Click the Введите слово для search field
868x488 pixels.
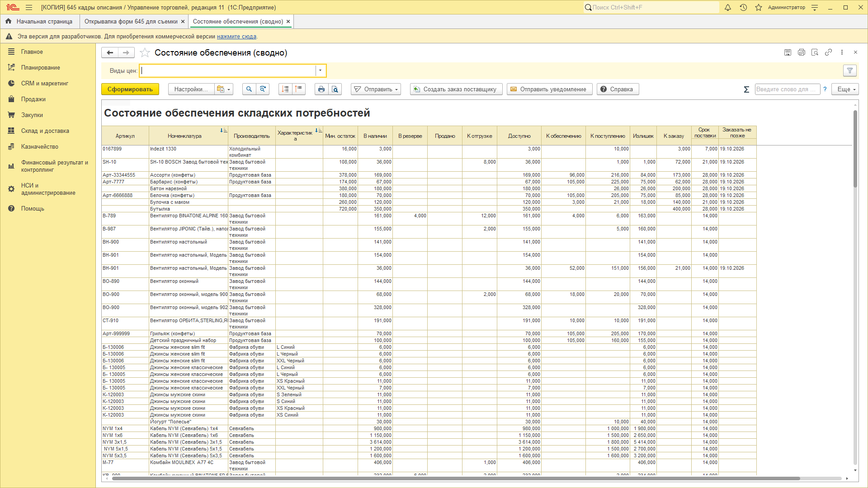point(787,89)
